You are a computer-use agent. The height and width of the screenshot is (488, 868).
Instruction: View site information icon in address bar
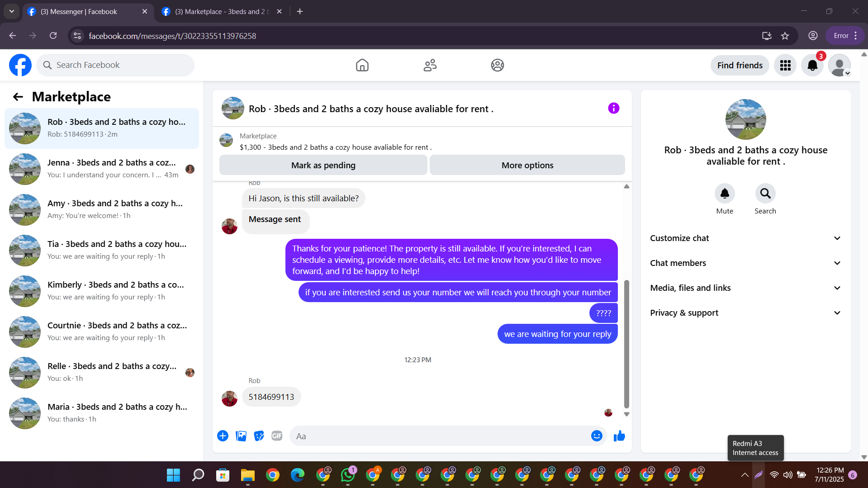pos(78,36)
